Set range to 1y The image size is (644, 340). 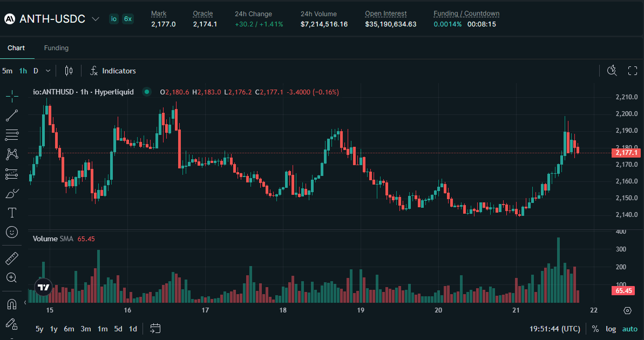point(54,329)
